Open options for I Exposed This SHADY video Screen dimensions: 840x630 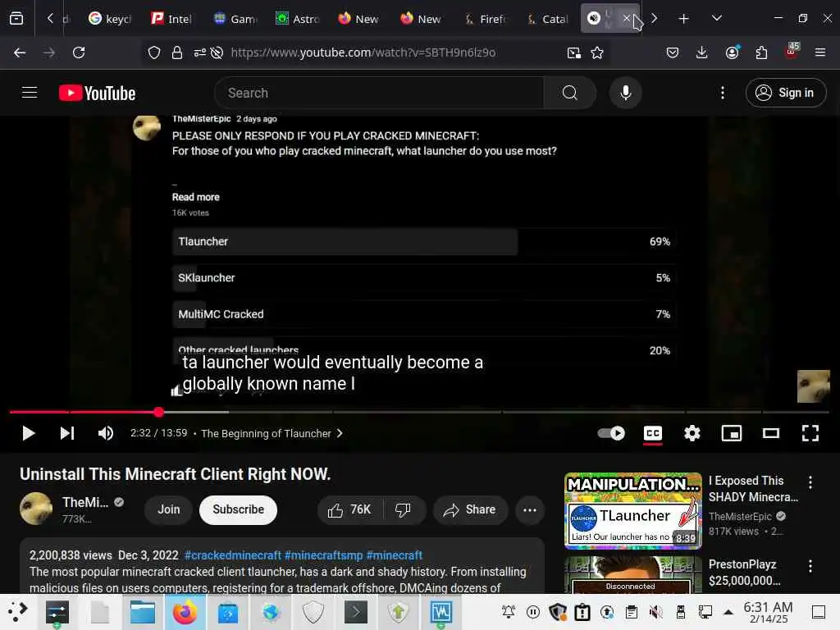tap(810, 482)
